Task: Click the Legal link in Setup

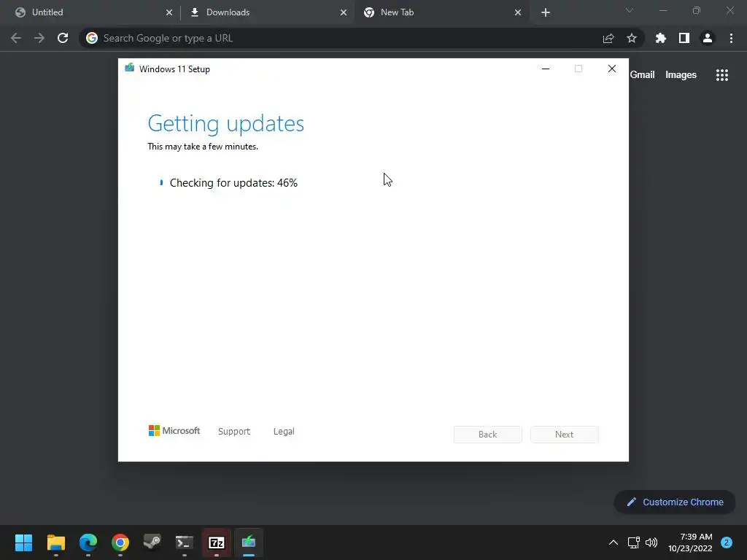Action: [x=284, y=432]
